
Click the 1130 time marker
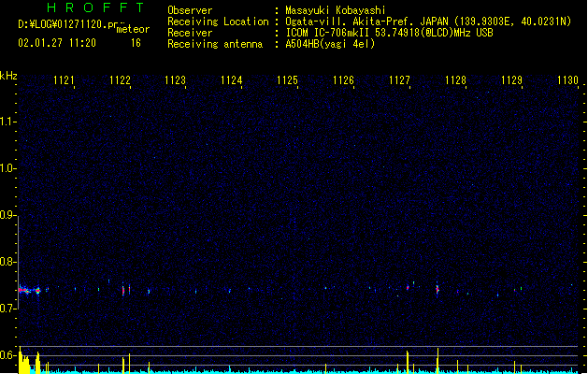coord(567,80)
